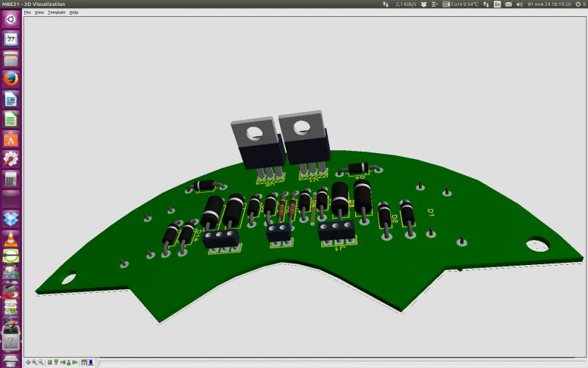Click the Core temperature indicator in top panel

(x=465, y=4)
